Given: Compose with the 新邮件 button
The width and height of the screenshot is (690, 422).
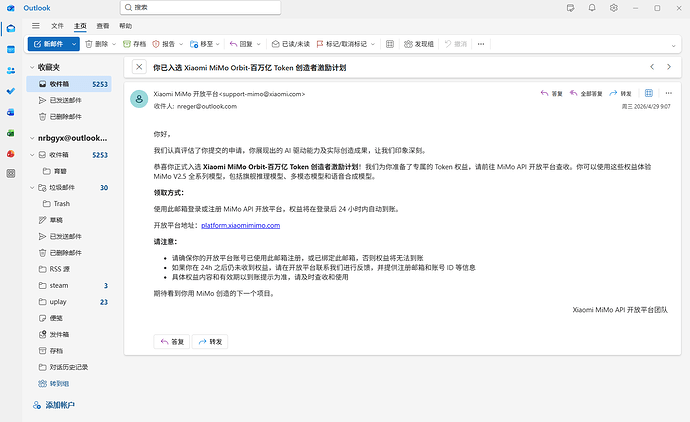Looking at the screenshot, I should (48, 44).
